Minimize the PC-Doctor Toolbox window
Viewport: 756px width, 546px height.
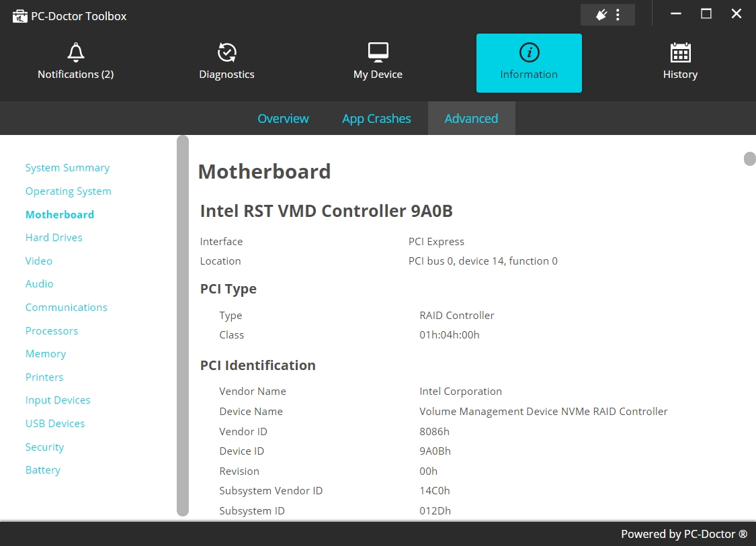click(x=676, y=14)
